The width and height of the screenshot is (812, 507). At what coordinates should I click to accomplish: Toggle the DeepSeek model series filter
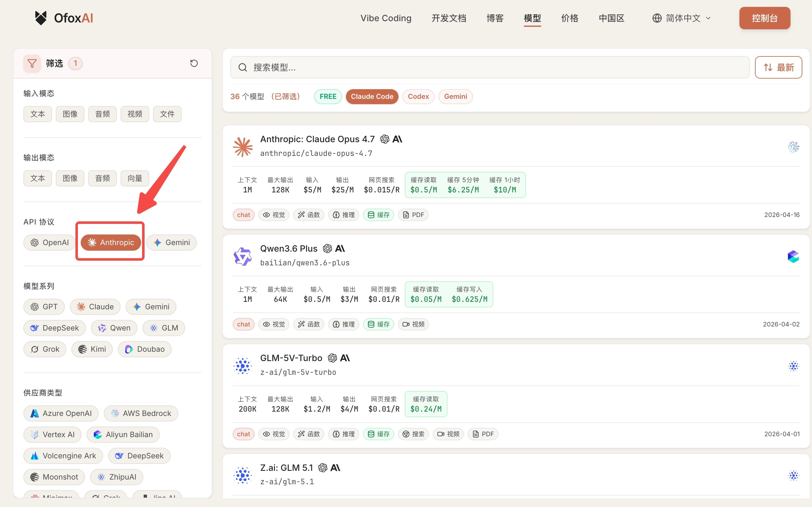[x=55, y=328]
